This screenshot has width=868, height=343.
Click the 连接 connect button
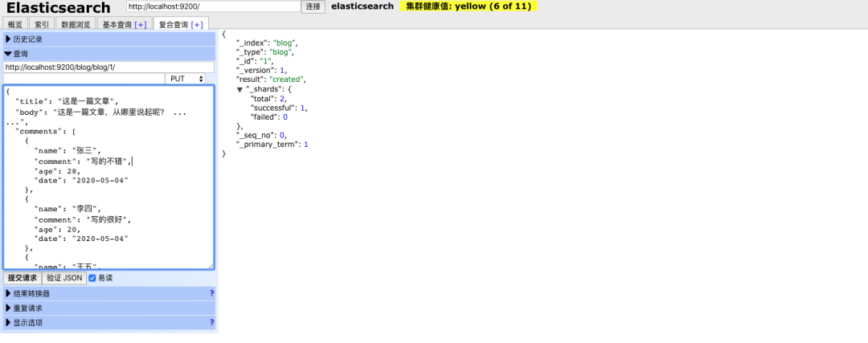(x=313, y=6)
